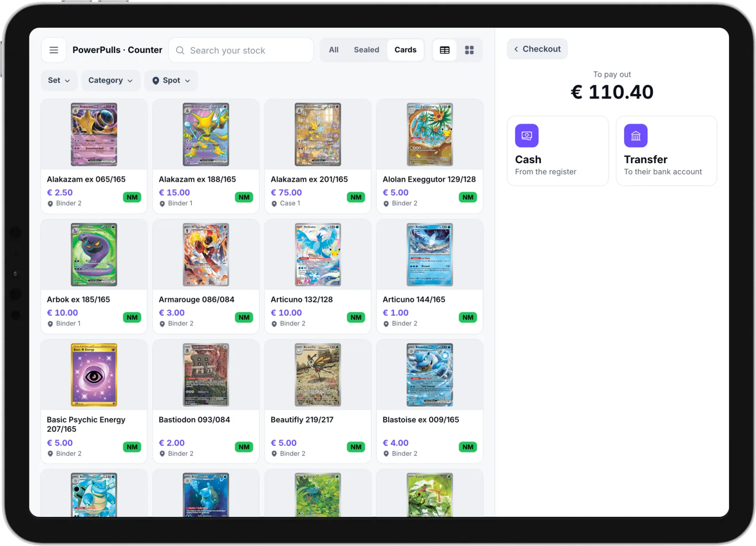Focus the Search your stock field

point(241,50)
